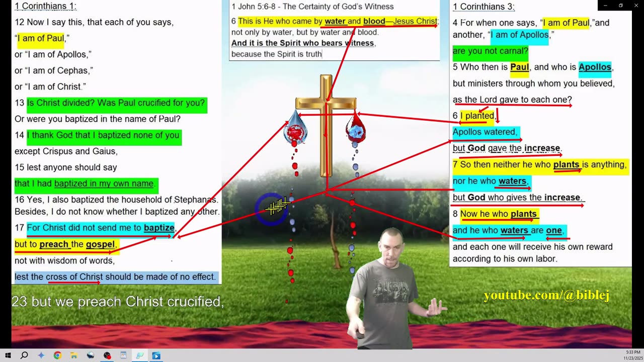
Task: Click 'but to preach the gospel' line
Action: coord(65,244)
